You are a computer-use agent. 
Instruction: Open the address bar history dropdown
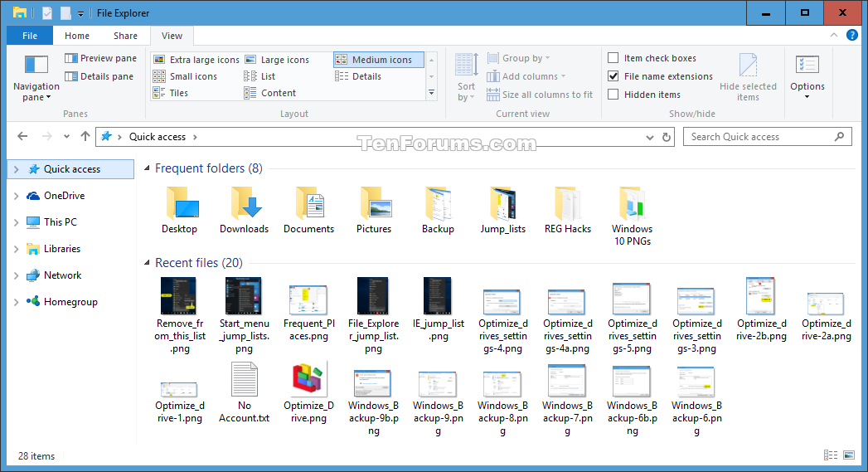click(x=650, y=137)
